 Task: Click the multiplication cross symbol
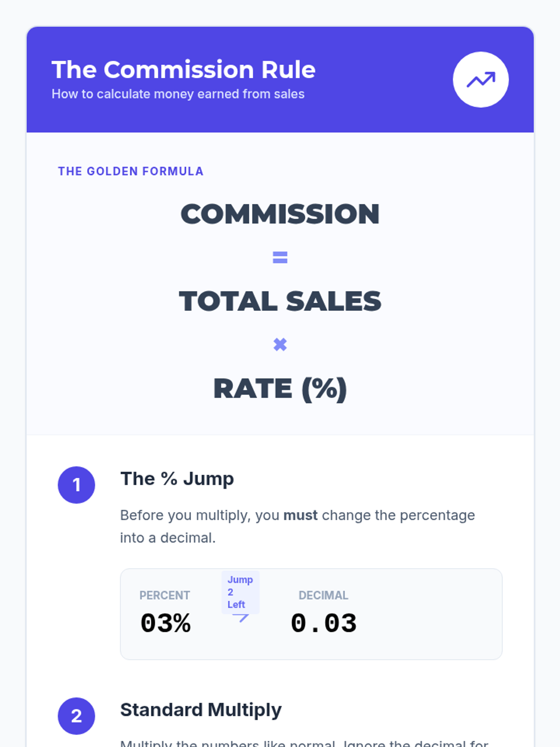tap(280, 345)
